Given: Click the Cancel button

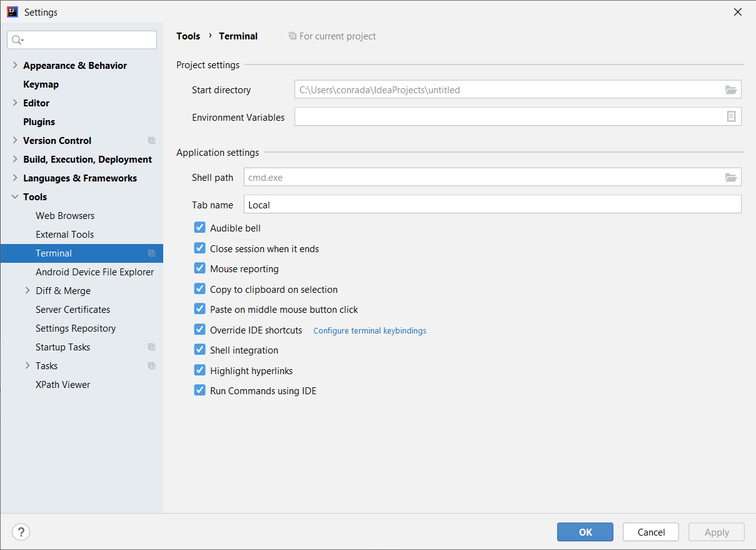Looking at the screenshot, I should 651,532.
